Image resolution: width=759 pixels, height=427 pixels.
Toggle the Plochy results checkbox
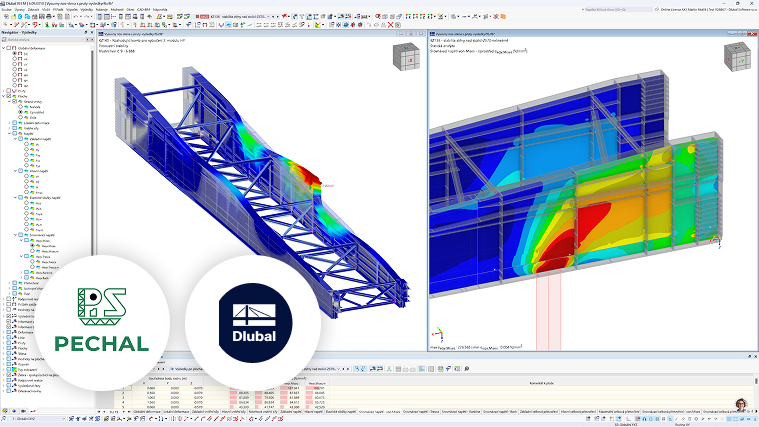pos(9,96)
